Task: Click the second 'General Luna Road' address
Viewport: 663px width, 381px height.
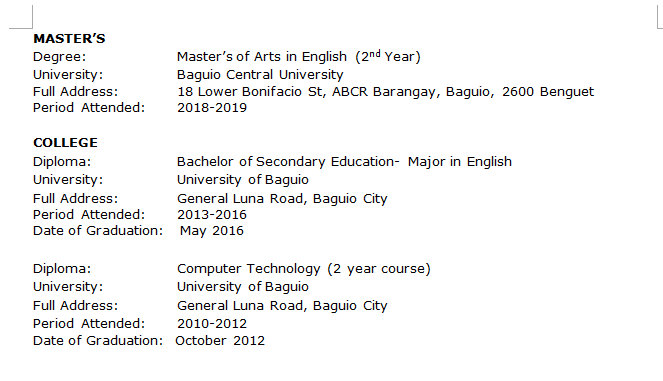Action: (282, 306)
